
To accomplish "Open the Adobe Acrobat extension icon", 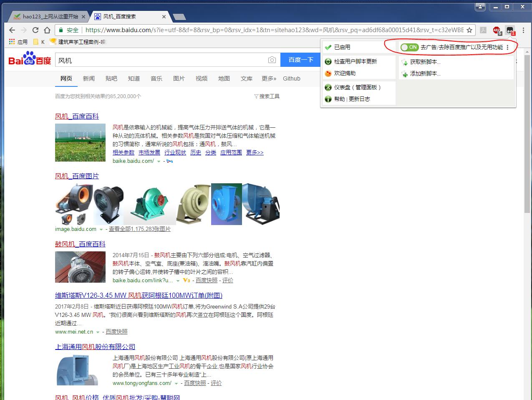I will coord(484,30).
